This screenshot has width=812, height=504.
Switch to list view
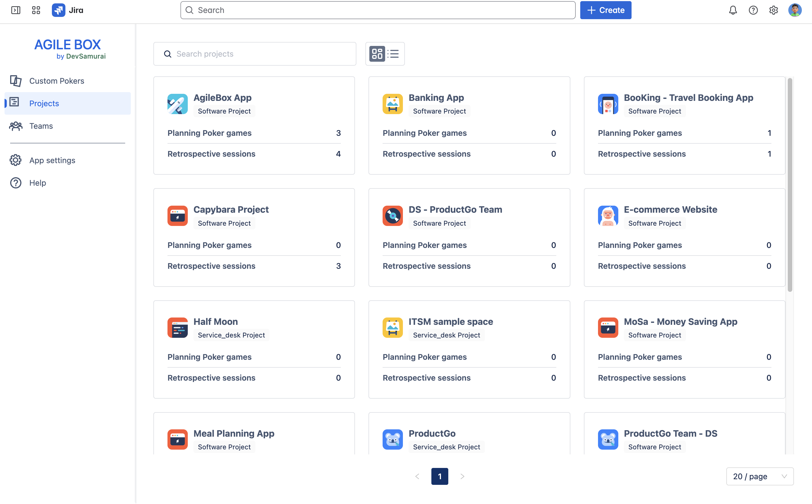click(x=393, y=54)
